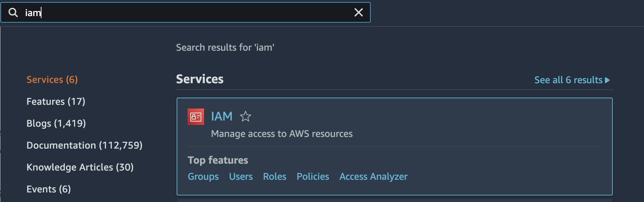Click the arrow next to 'See all 6 results'
644x202 pixels.
click(607, 80)
